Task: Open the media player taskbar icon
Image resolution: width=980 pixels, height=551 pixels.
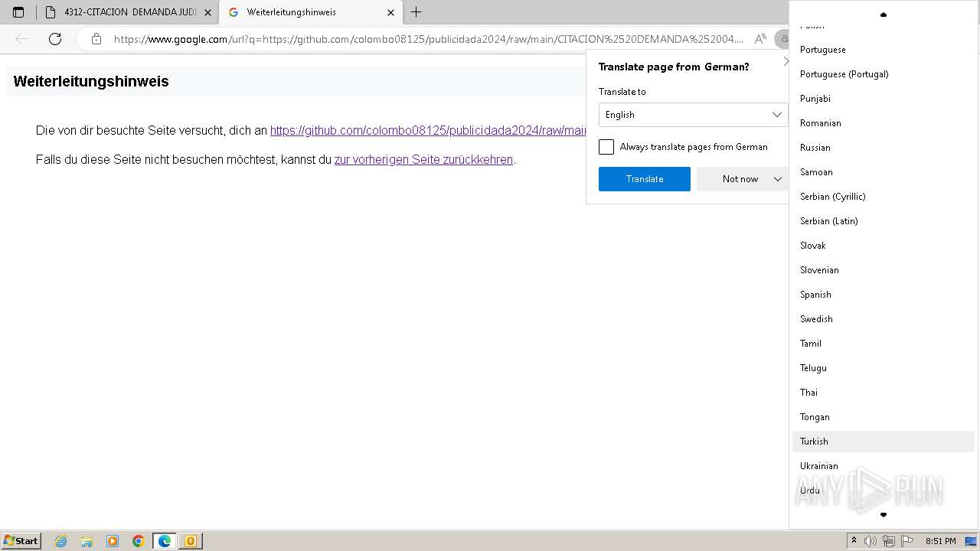Action: click(113, 541)
